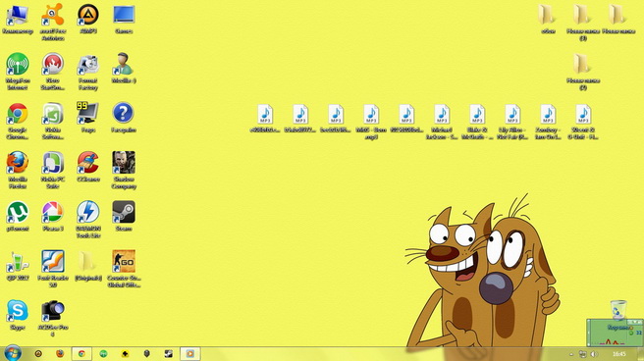The height and width of the screenshot is (361, 644).
Task: Select the unnumbered Новая папка folder
Action: click(x=618, y=20)
